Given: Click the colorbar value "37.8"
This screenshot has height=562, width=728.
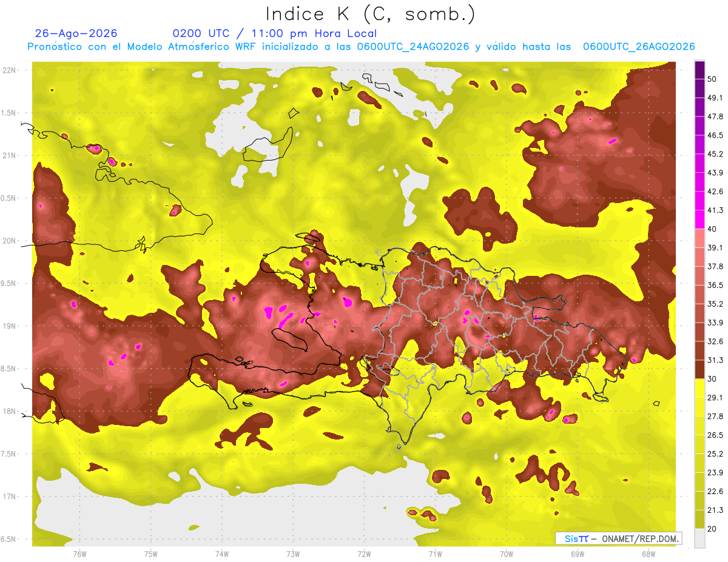Looking at the screenshot, I should click(715, 266).
